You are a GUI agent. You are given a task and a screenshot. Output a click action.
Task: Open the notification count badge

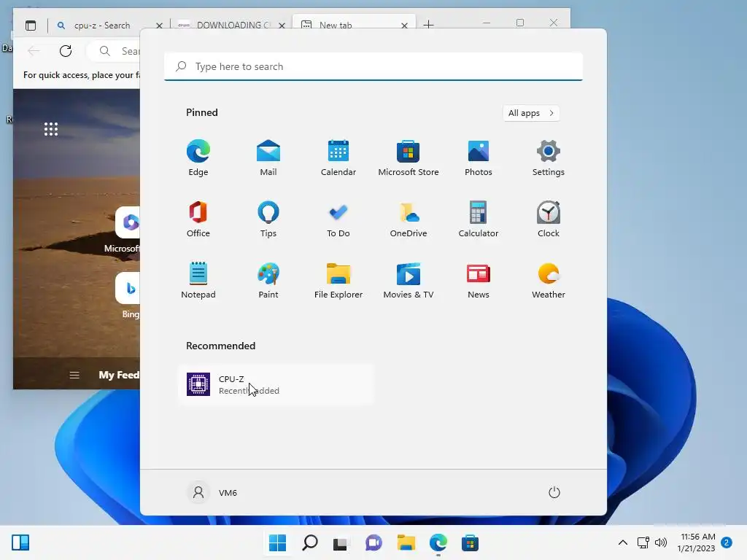point(727,542)
